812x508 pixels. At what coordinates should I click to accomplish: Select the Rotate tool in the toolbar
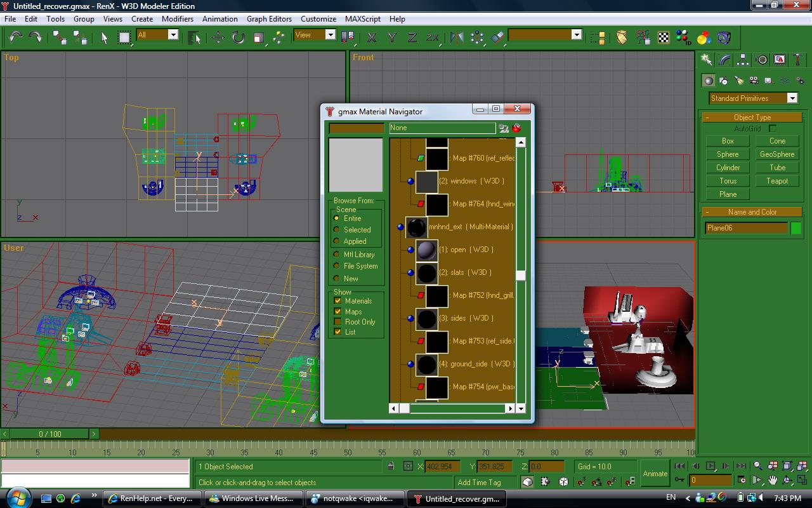tap(238, 37)
